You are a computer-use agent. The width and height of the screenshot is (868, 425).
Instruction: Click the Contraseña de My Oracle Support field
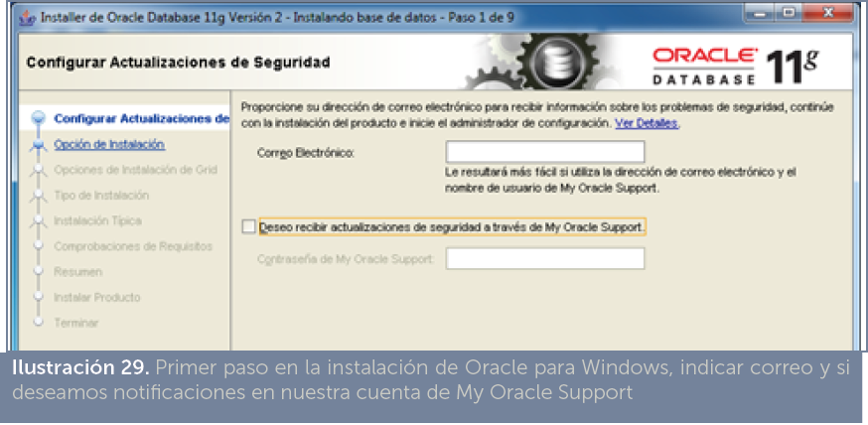click(x=544, y=258)
